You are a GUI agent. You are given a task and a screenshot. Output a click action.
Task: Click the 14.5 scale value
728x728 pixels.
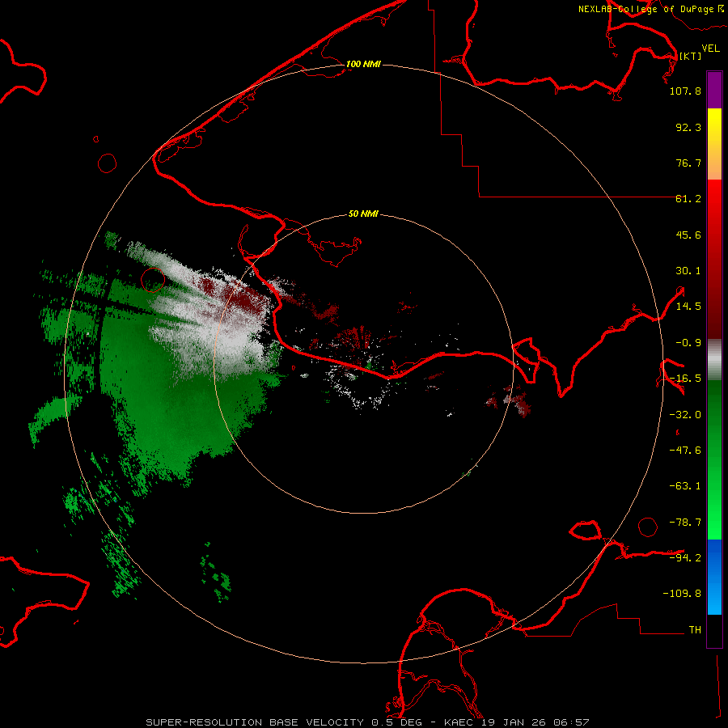[x=688, y=307]
